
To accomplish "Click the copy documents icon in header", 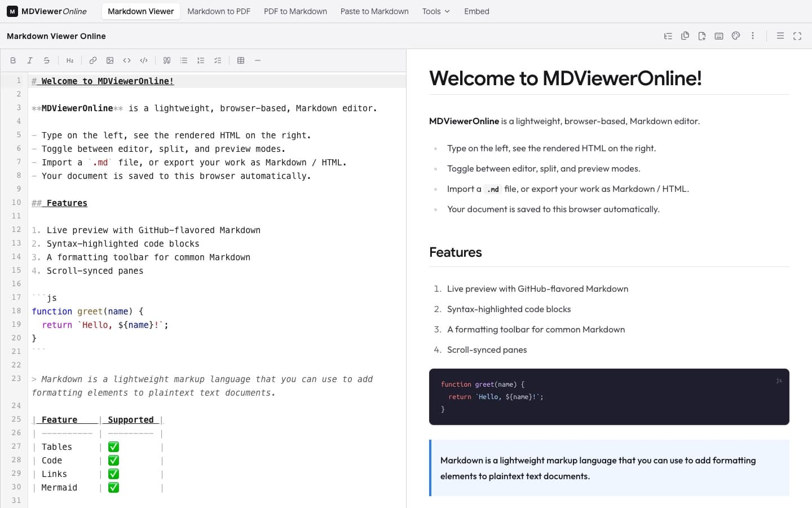I will point(685,36).
